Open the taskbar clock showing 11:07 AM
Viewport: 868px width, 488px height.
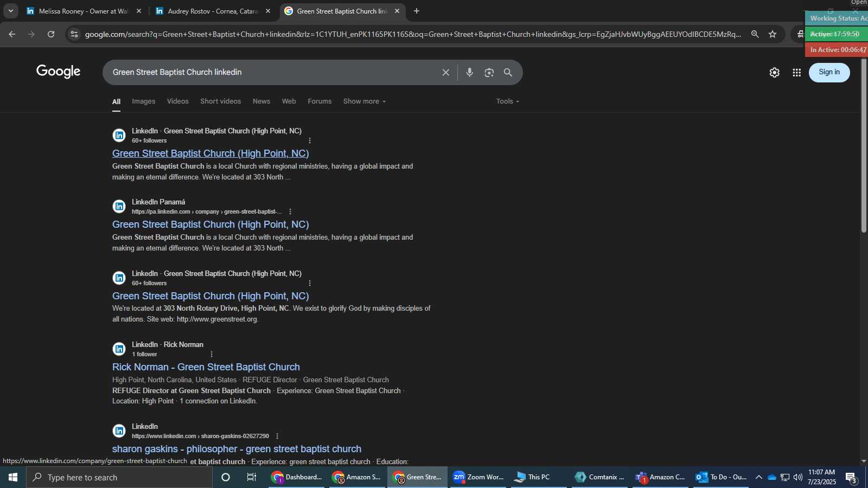822,477
